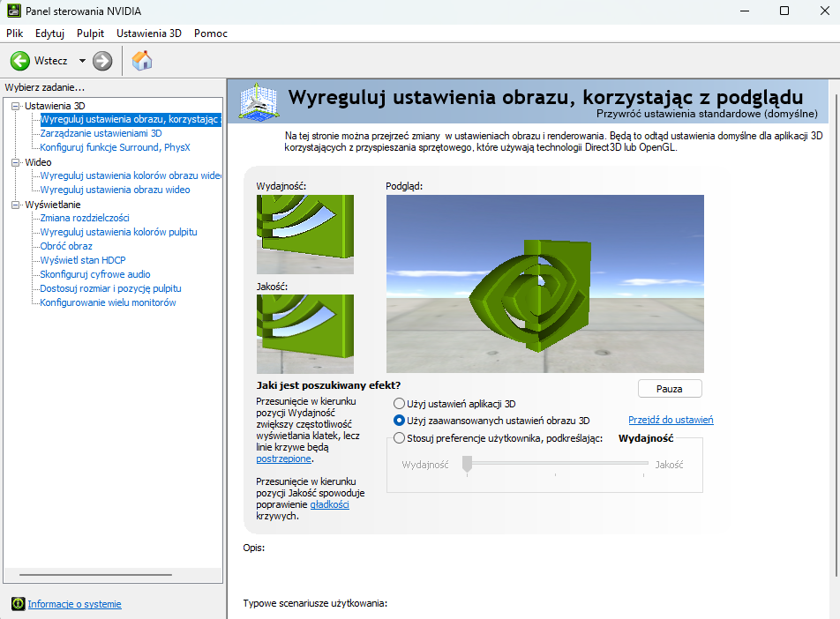The width and height of the screenshot is (840, 619).
Task: Select Skonfiguruj cyfrowe audio
Action: [x=94, y=274]
